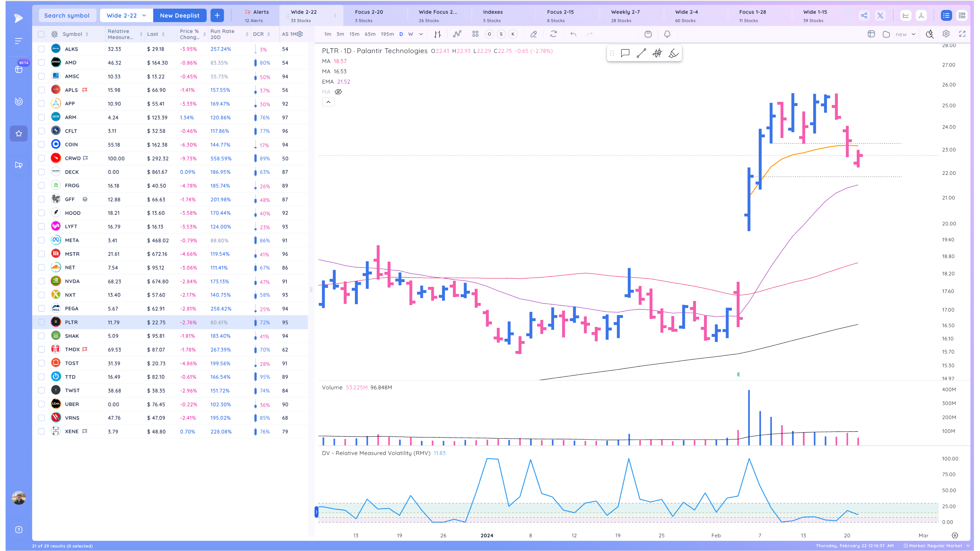Open the Wide 2-22 deeplist dropdown
The height and width of the screenshot is (551, 980).
[126, 15]
